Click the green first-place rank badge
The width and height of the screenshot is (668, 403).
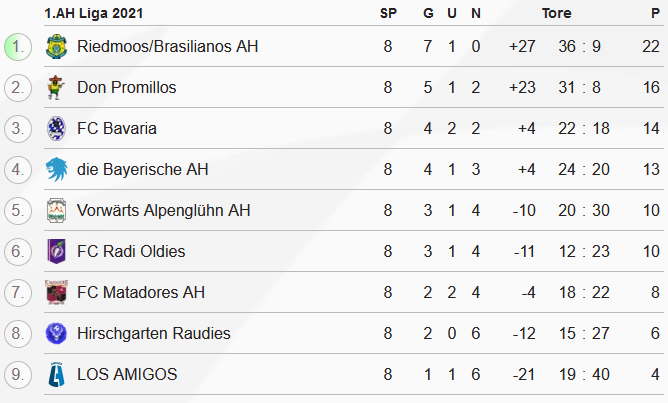(x=17, y=47)
